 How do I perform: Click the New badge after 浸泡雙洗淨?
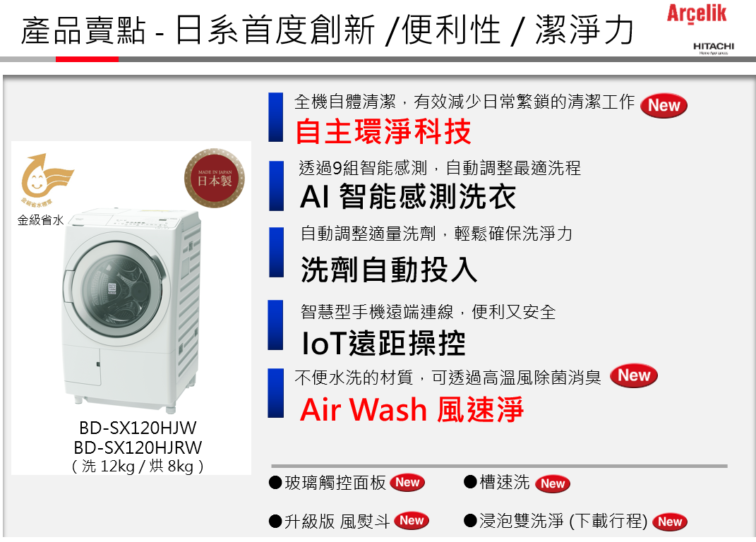pos(670,522)
